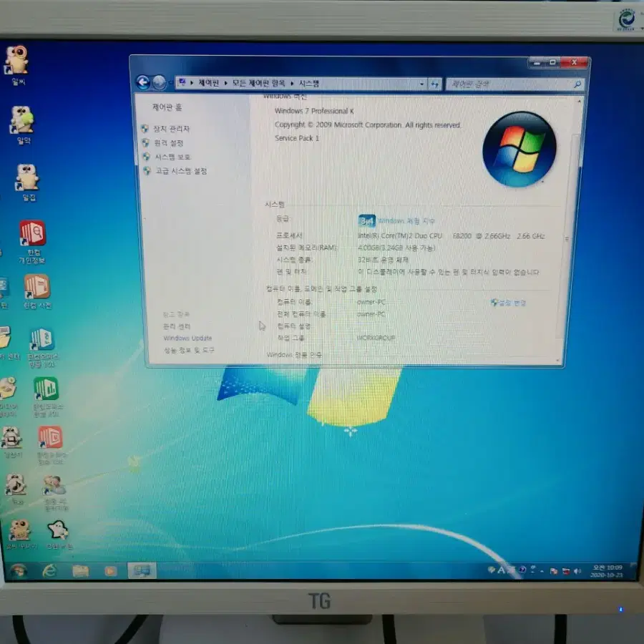Open 고급 시스템 설정 from the left pane
The width and height of the screenshot is (644, 644).
(x=181, y=171)
